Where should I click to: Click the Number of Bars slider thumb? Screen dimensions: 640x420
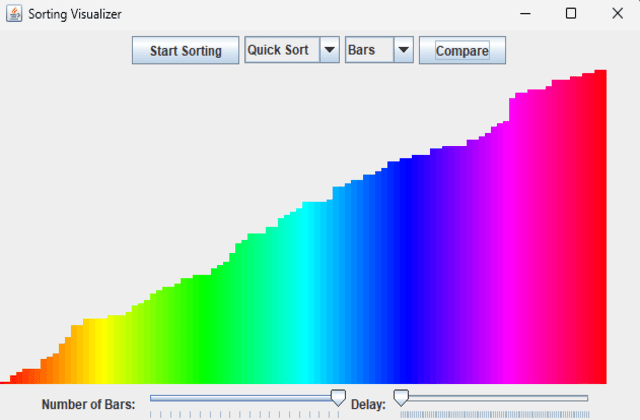[338, 398]
